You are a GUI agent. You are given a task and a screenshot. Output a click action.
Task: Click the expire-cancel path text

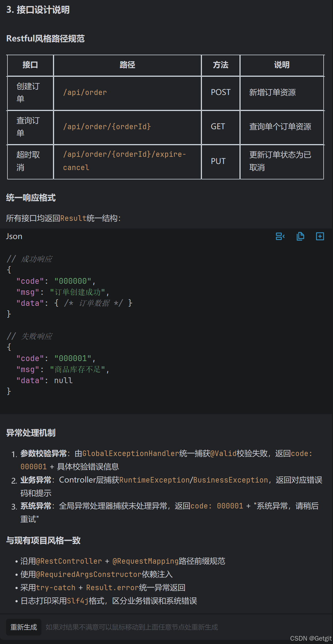[124, 161]
